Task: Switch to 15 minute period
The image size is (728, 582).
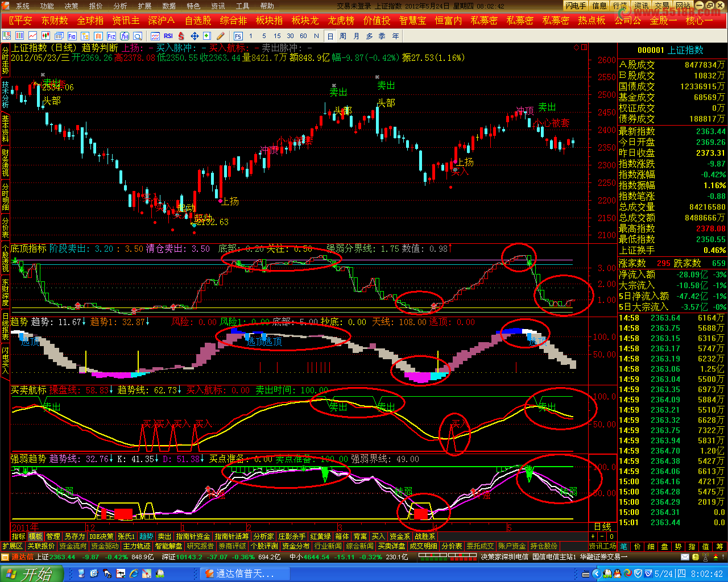Action: tap(277, 36)
